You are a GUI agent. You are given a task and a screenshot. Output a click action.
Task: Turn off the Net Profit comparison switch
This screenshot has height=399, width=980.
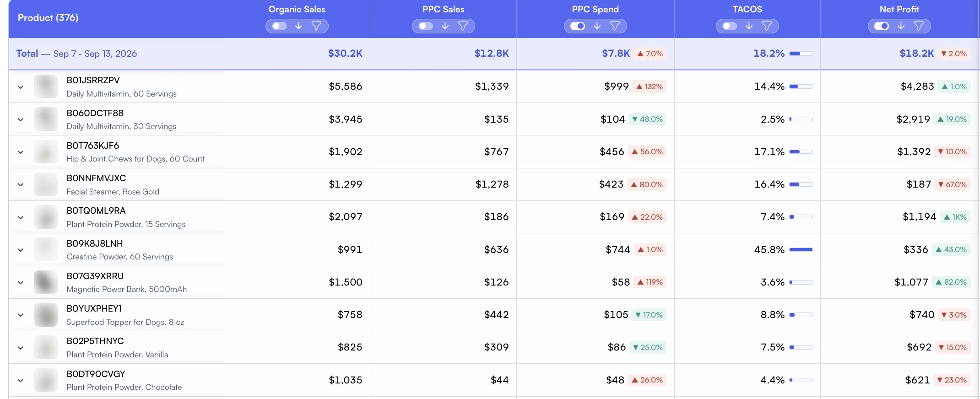pyautogui.click(x=882, y=26)
